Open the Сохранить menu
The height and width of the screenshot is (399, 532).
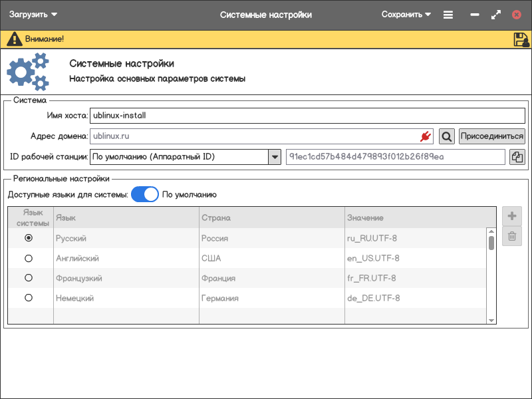(x=406, y=15)
